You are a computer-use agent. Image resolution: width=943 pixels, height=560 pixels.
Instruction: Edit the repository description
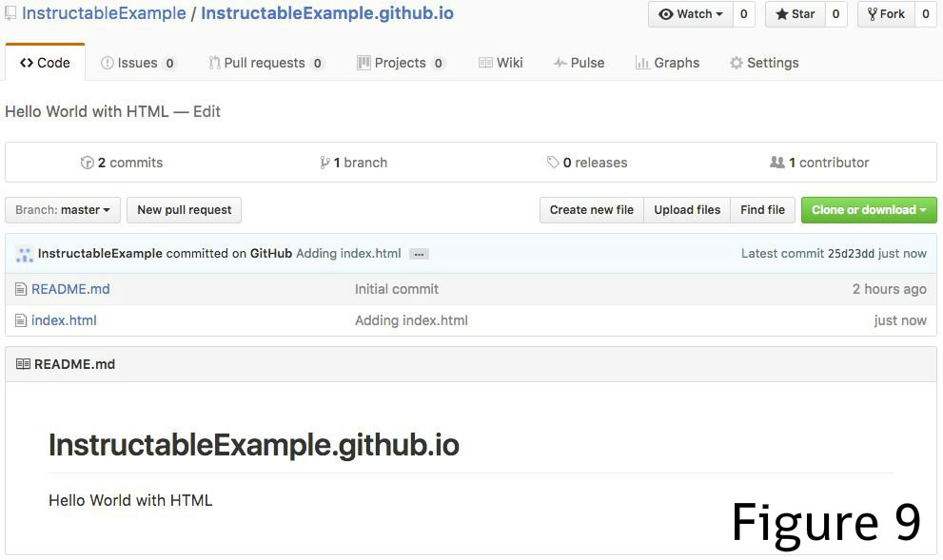coord(206,111)
